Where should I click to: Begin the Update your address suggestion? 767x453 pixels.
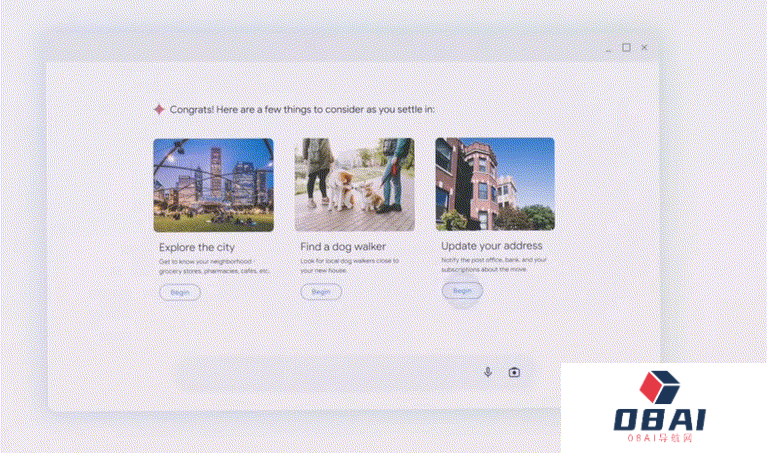click(x=462, y=291)
